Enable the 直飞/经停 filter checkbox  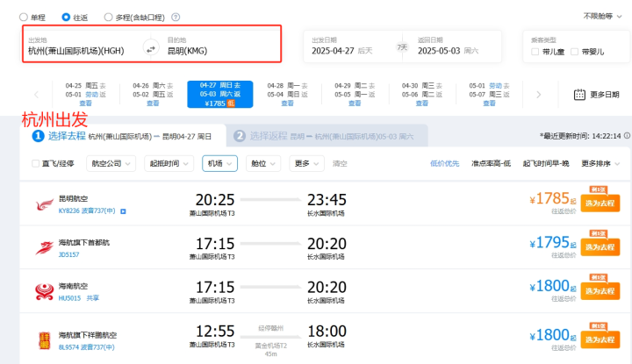pyautogui.click(x=35, y=163)
